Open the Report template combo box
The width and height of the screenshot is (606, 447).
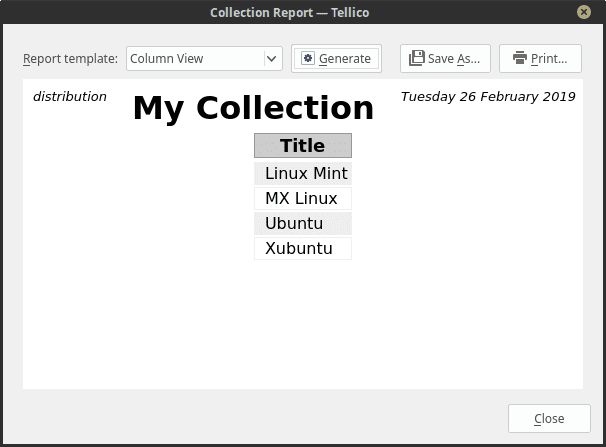[204, 59]
